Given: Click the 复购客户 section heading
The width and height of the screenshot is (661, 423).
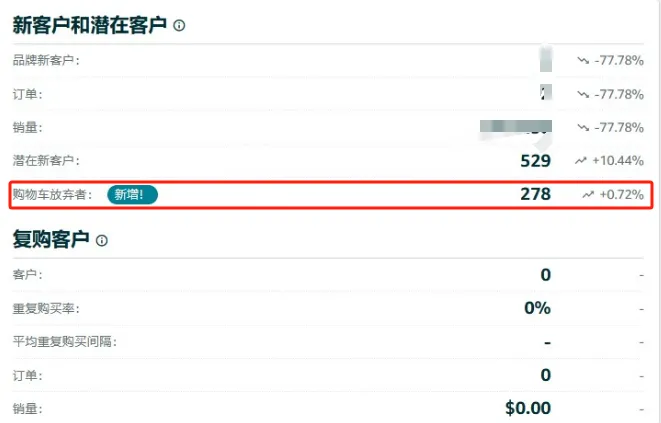Looking at the screenshot, I should tap(51, 240).
